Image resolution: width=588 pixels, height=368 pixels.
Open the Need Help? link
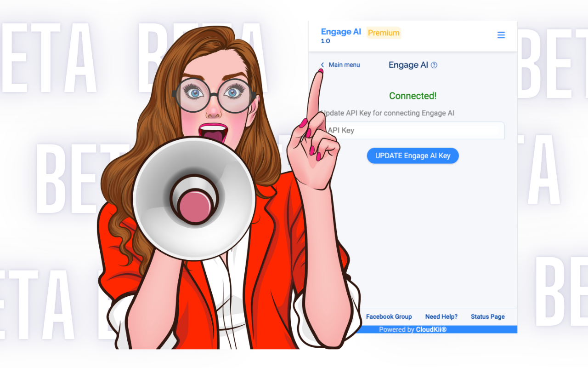tap(441, 316)
